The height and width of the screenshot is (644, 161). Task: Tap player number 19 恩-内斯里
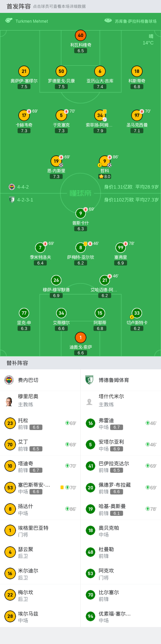(56, 167)
